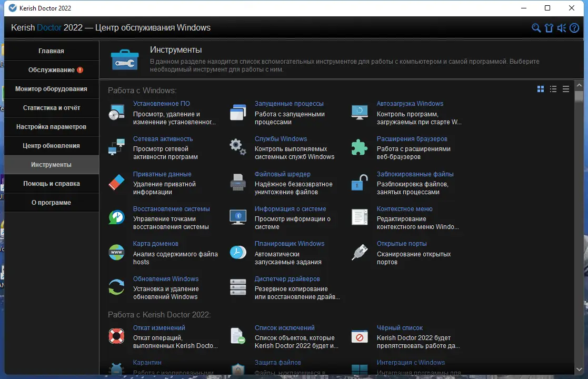Viewport: 588px width, 379px height.
Task: Open Настройка параметров section
Action: tap(52, 127)
